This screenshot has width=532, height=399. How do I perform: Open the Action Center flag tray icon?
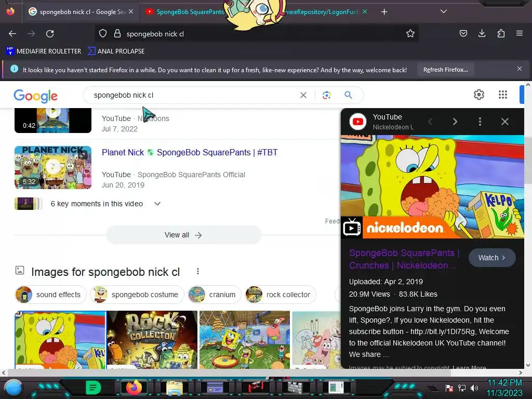pyautogui.click(x=449, y=388)
